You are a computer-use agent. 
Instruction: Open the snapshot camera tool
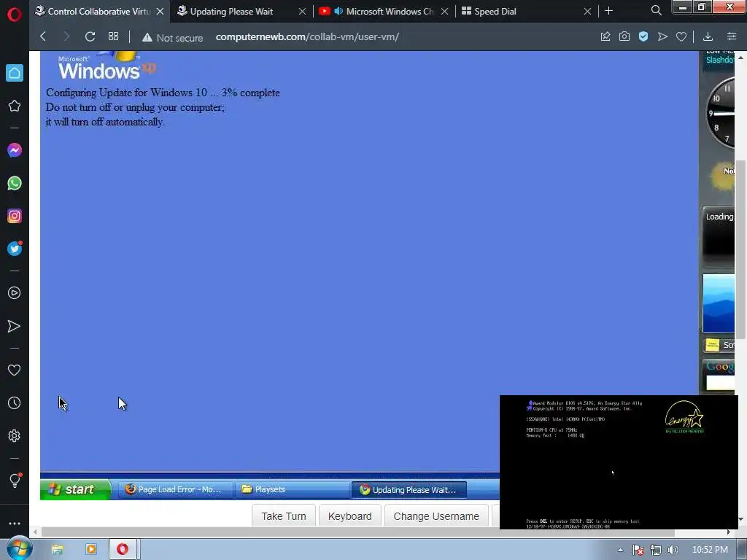point(624,36)
